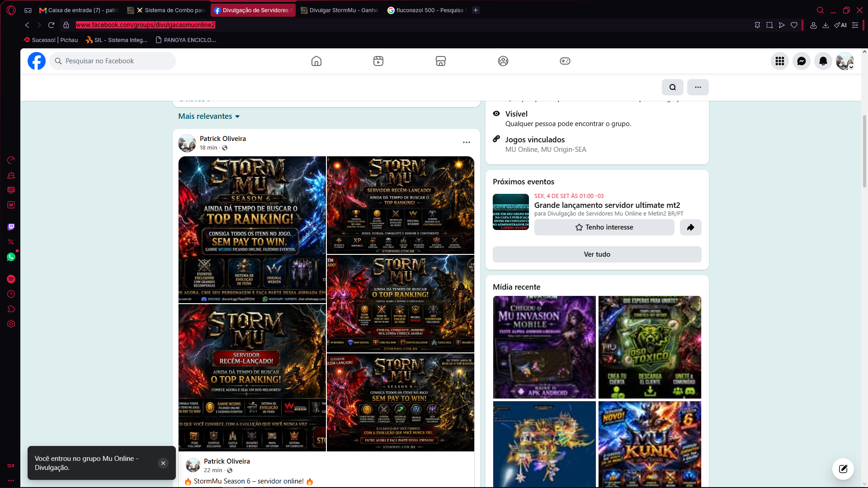The image size is (868, 488).
Task: Open Patrick Oliveira profile from 18 min post
Action: 223,139
